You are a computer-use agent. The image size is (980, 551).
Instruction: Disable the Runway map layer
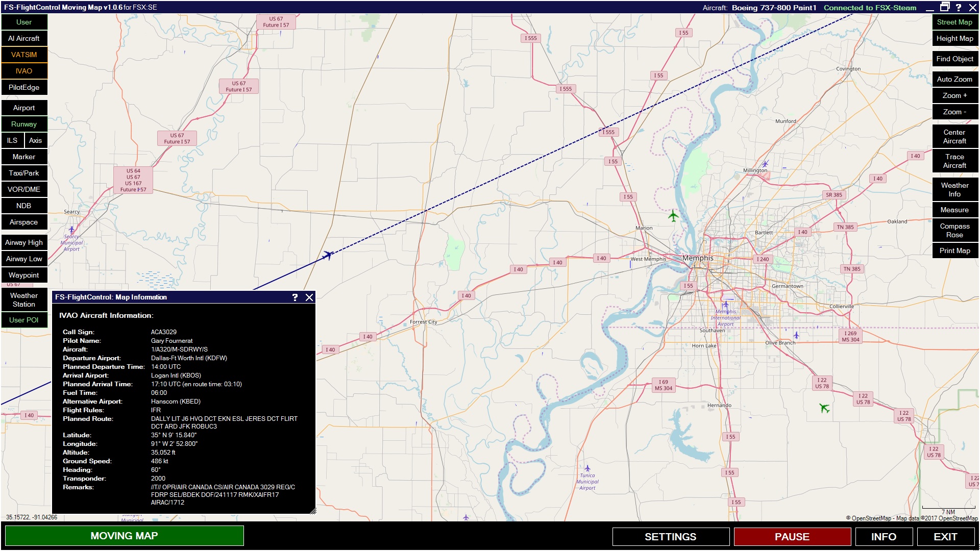point(23,124)
